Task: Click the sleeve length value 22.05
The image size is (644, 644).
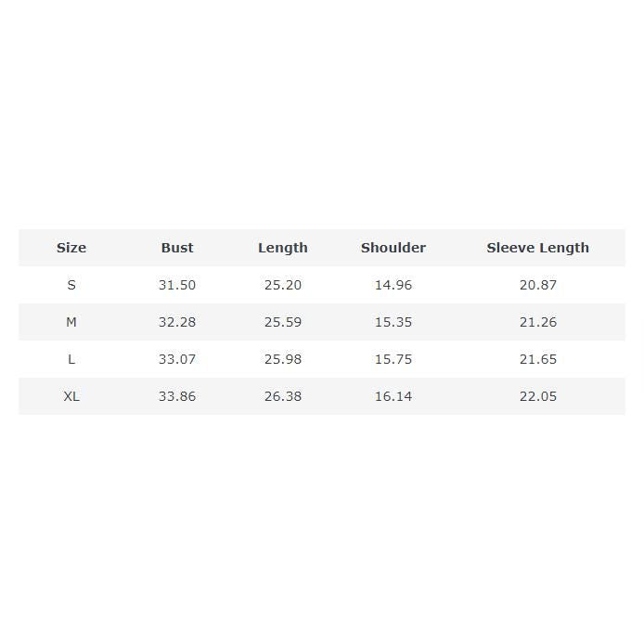Action: click(x=538, y=396)
